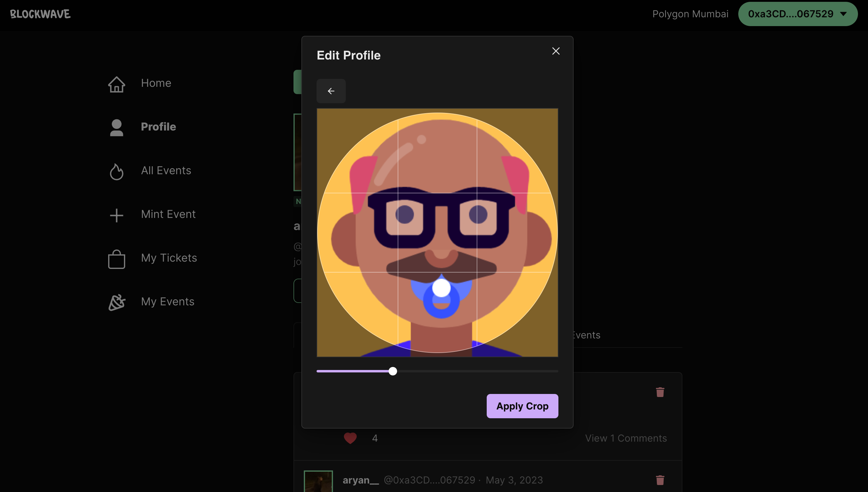Click the back arrow in Edit Profile
The height and width of the screenshot is (492, 868).
[x=331, y=91]
